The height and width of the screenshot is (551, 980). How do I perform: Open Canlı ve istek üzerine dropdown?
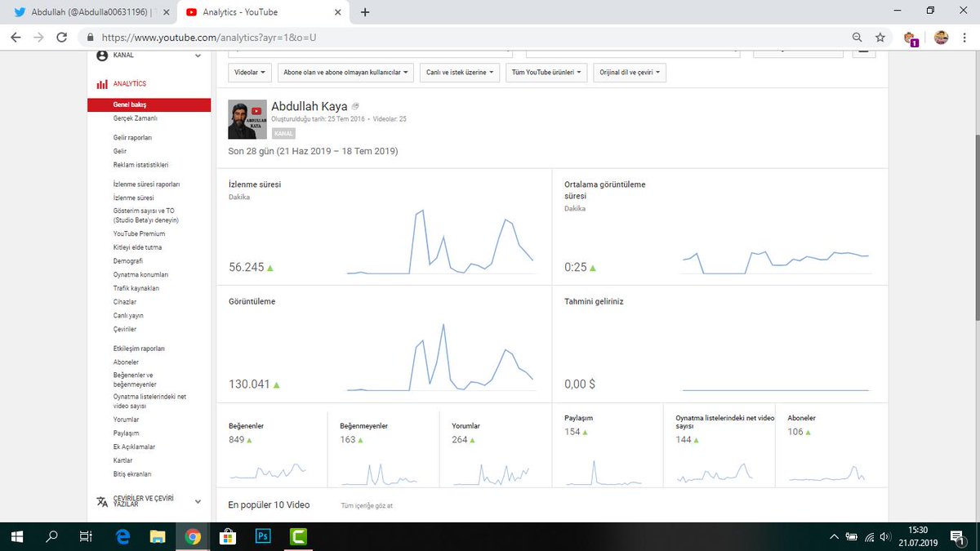(460, 73)
